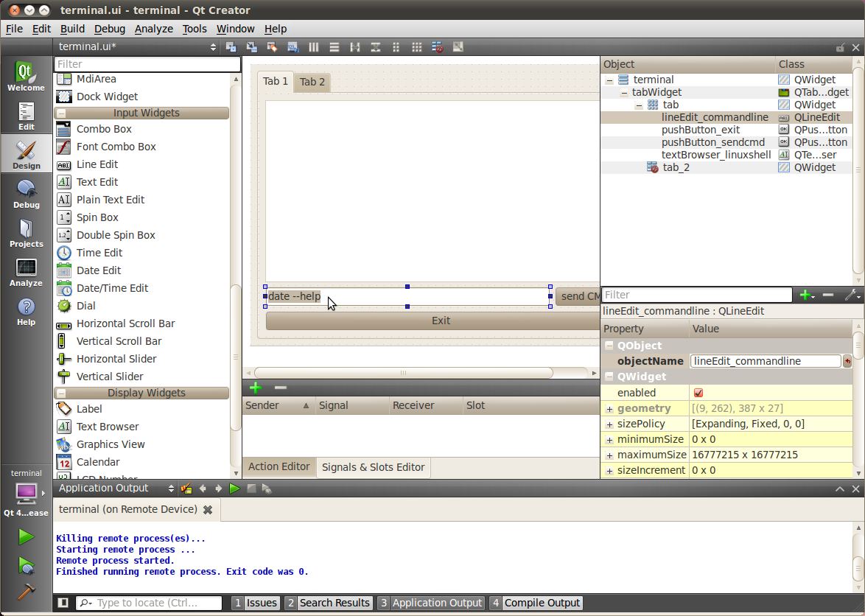Open the Tools menu
The width and height of the screenshot is (865, 616).
[x=195, y=29]
